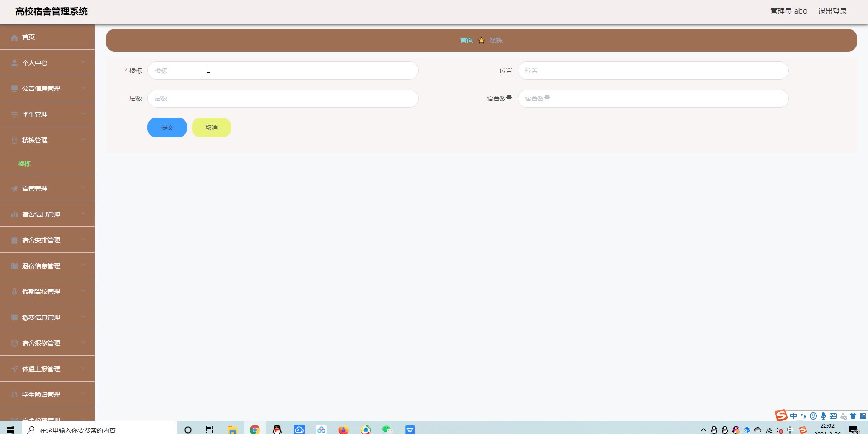Open File Explorer from the taskbar
Viewport: 868px width, 434px height.
click(x=233, y=429)
